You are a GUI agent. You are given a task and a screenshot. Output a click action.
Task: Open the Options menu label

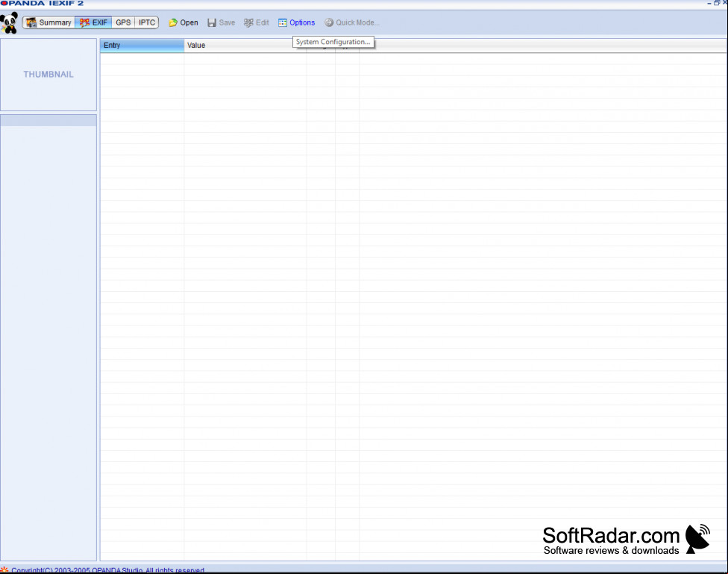tap(302, 22)
